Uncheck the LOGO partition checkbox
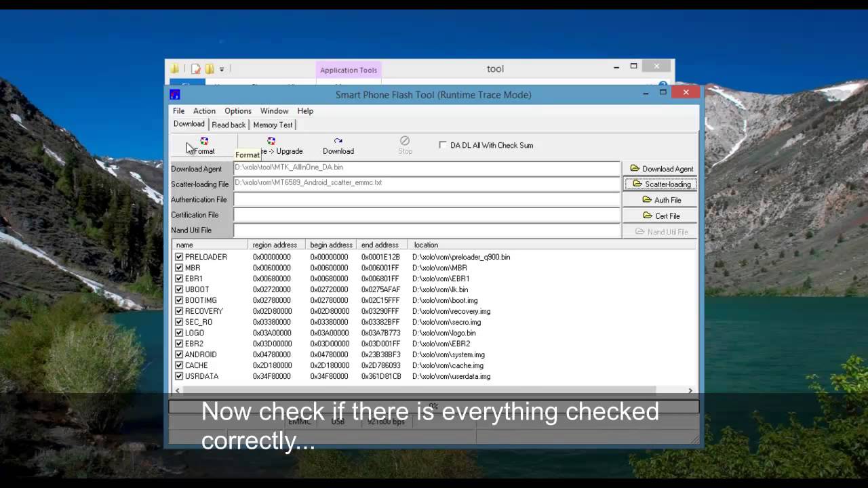Screen dimensions: 868x488 click(x=179, y=333)
